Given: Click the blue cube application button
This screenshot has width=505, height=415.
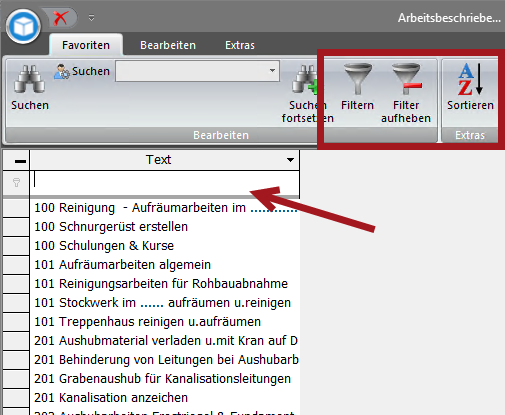Looking at the screenshot, I should click(23, 27).
